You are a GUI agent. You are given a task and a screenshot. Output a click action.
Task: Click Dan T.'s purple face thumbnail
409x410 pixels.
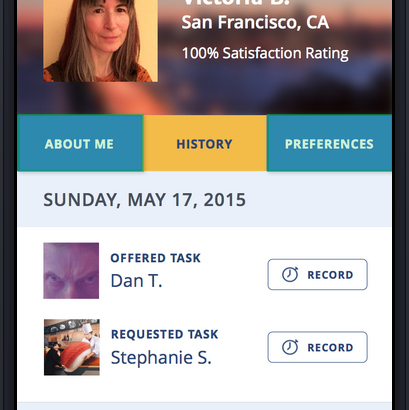(x=71, y=270)
